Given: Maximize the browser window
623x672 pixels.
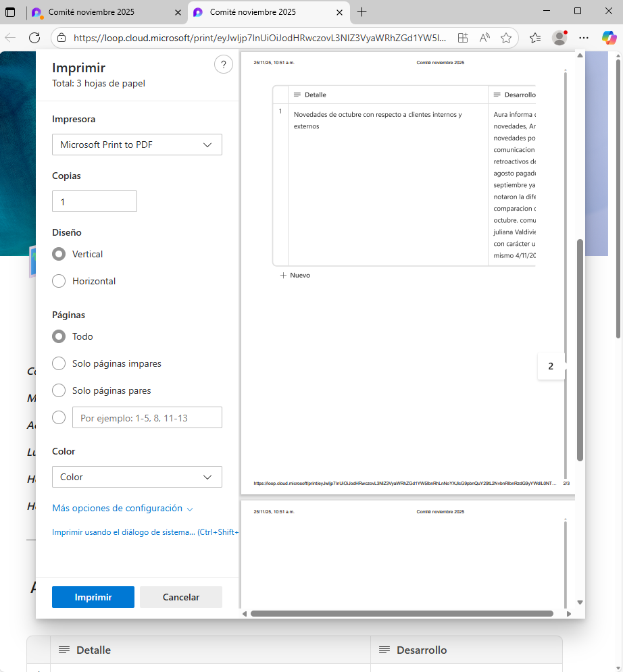Looking at the screenshot, I should point(578,11).
